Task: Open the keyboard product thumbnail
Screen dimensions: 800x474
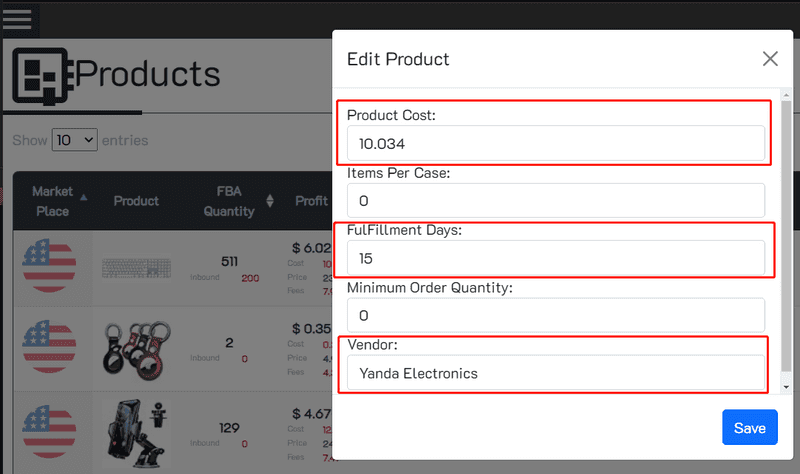Action: pos(136,268)
